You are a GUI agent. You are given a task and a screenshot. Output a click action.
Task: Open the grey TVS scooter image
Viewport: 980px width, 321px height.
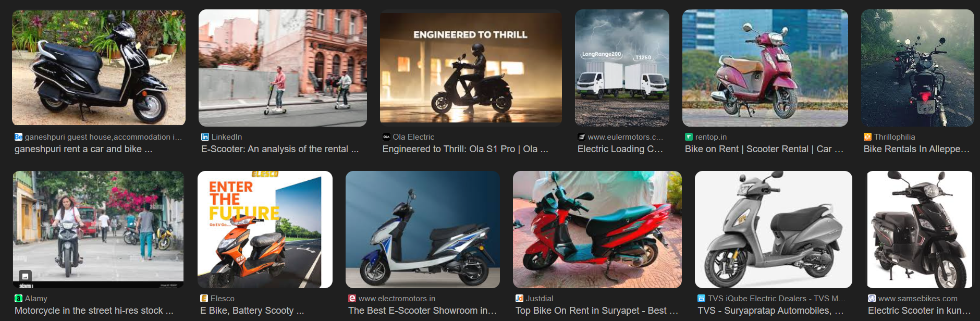point(774,229)
